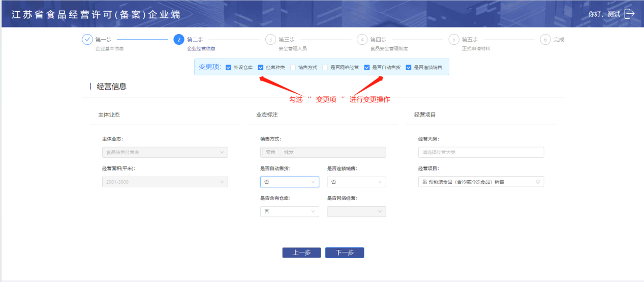Viewport: 644px width, 282px height.
Task: Click the 上一步 button
Action: tap(301, 253)
